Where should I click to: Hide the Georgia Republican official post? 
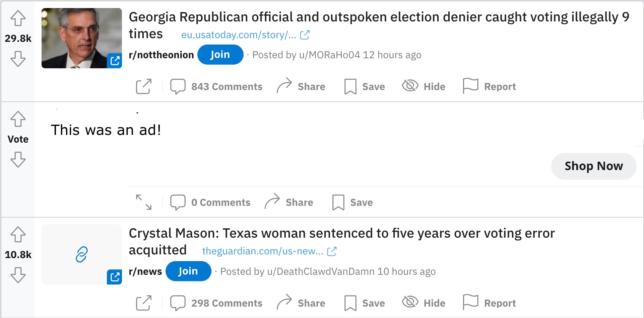point(424,86)
